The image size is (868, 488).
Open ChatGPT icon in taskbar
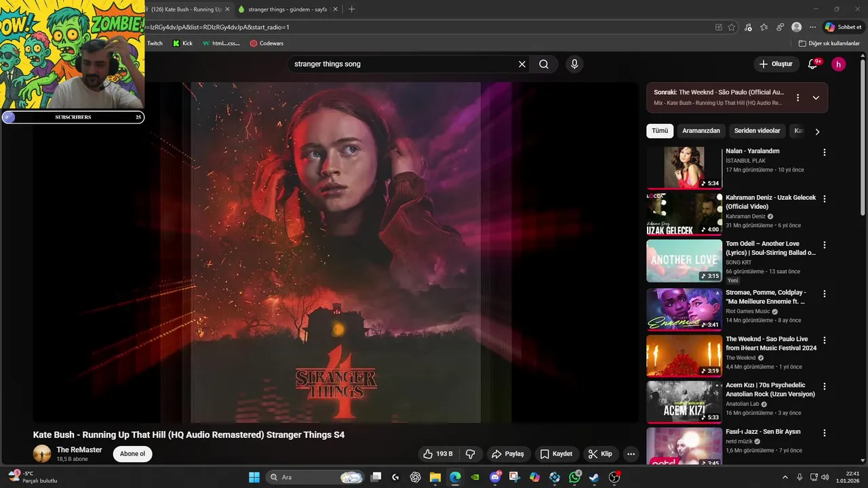pos(416,477)
